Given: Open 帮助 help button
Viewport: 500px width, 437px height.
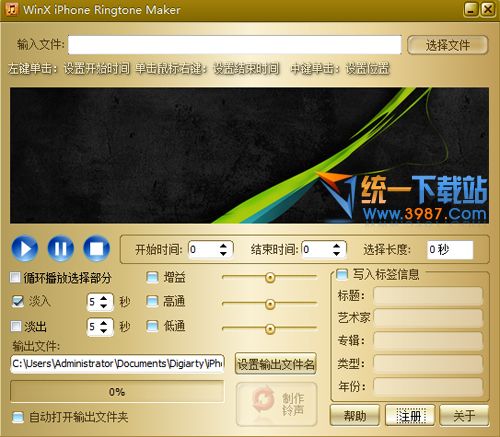Looking at the screenshot, I should coord(355,415).
